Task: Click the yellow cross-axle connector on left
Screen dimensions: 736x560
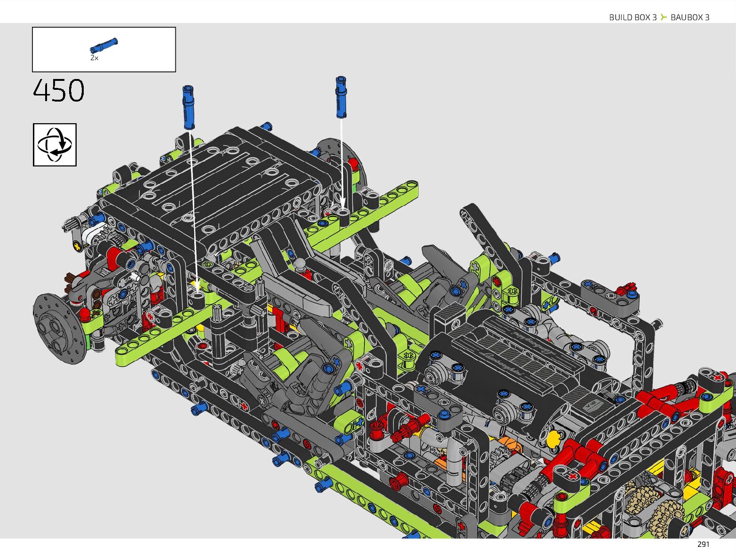Action: [x=77, y=245]
